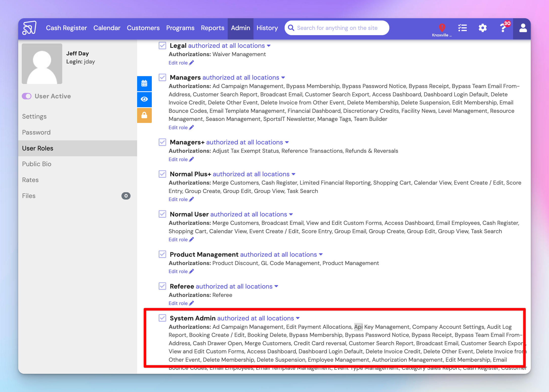Image resolution: width=549 pixels, height=392 pixels.
Task: Click pencil icon for Normal Plus+ role
Action: point(192,199)
